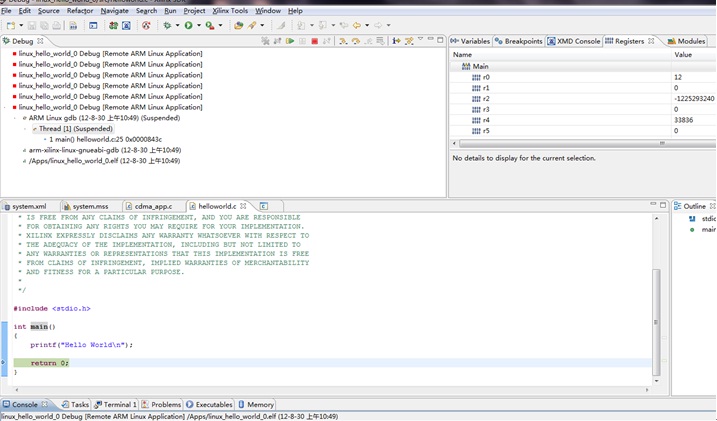Terminate session with red square icon

click(315, 41)
